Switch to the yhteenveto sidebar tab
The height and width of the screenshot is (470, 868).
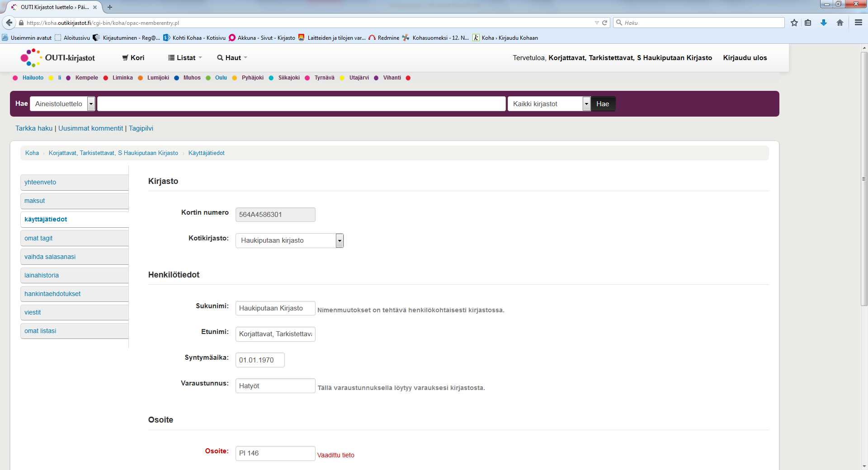(75, 182)
